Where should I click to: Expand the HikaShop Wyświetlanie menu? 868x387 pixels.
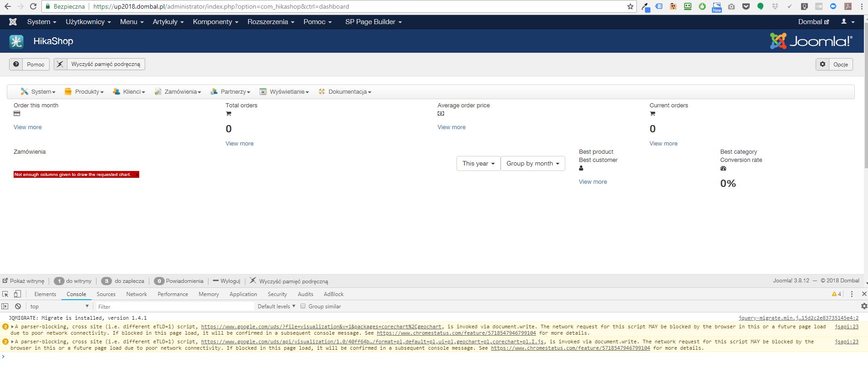284,92
